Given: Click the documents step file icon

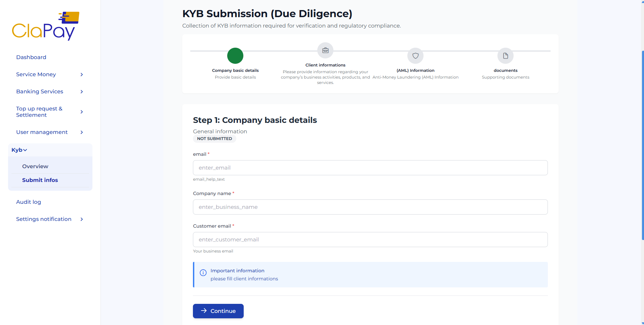Looking at the screenshot, I should point(506,56).
